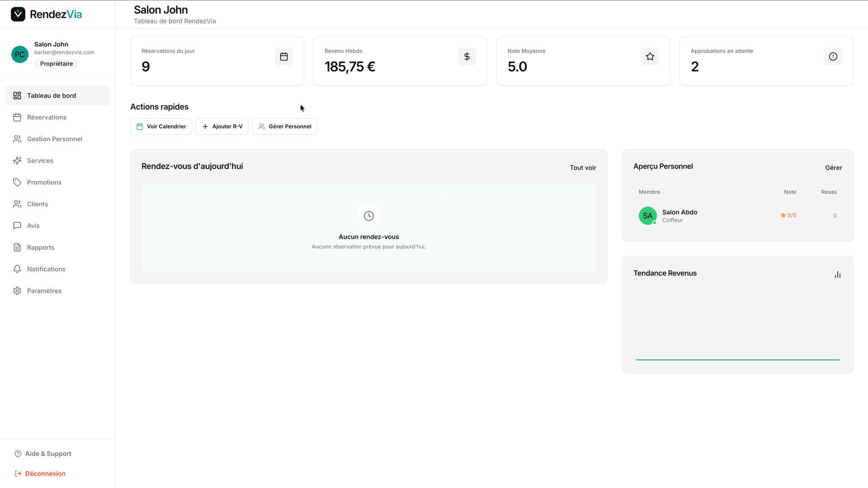Click the Note column header
This screenshot has height=488, width=868.
(790, 192)
